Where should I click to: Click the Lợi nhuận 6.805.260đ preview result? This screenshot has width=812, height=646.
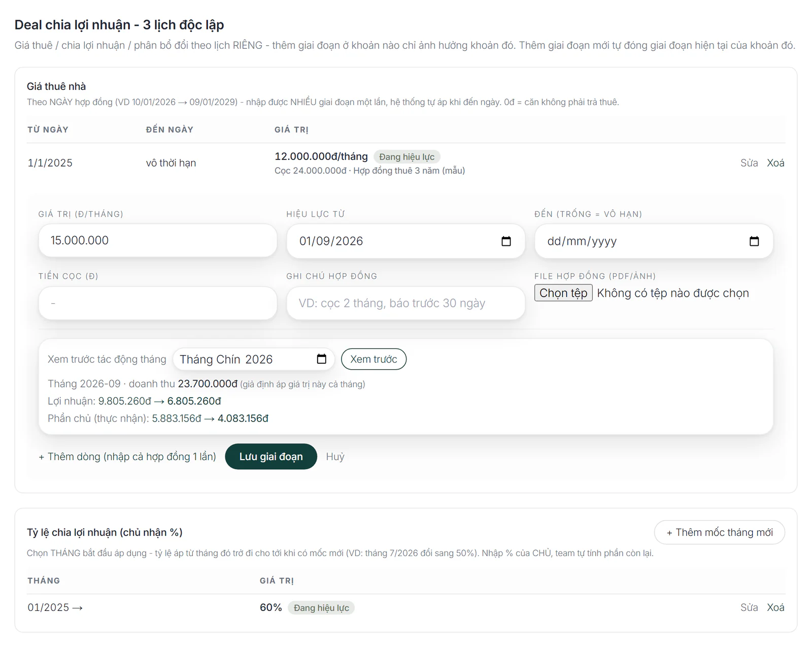(x=194, y=401)
